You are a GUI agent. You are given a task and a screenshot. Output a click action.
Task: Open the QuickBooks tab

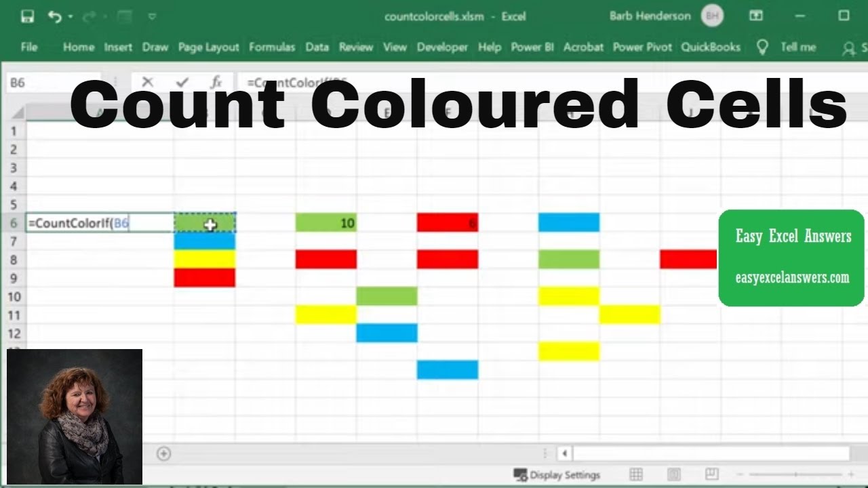[x=711, y=47]
